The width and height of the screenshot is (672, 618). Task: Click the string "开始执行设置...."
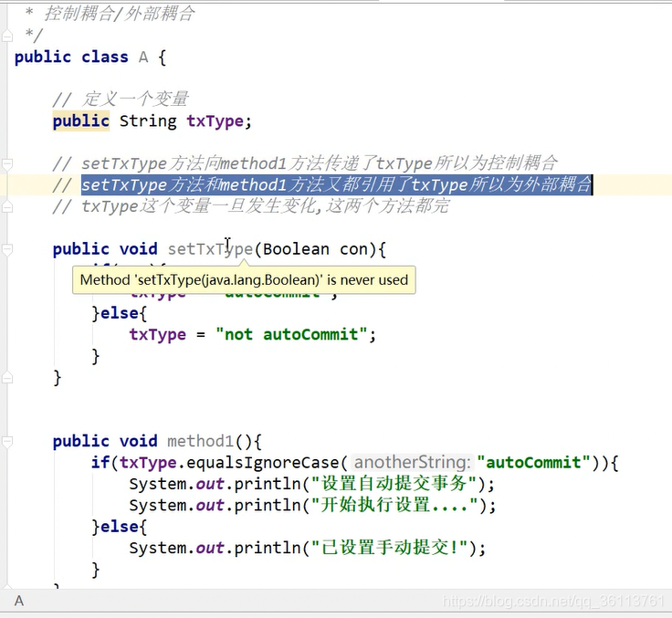point(394,506)
